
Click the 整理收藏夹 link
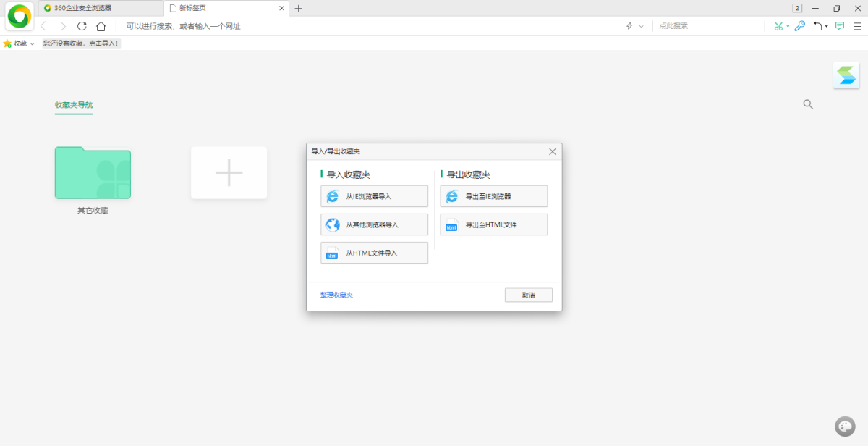tap(336, 294)
